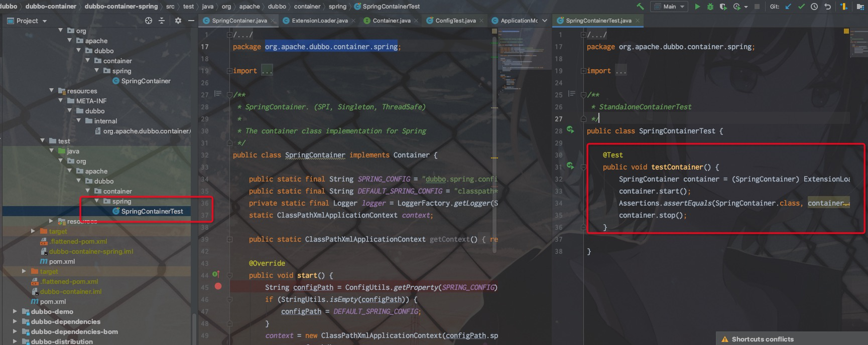Switch to the ConfigTest.java tab
Screen dimensions: 868x345
pos(455,21)
